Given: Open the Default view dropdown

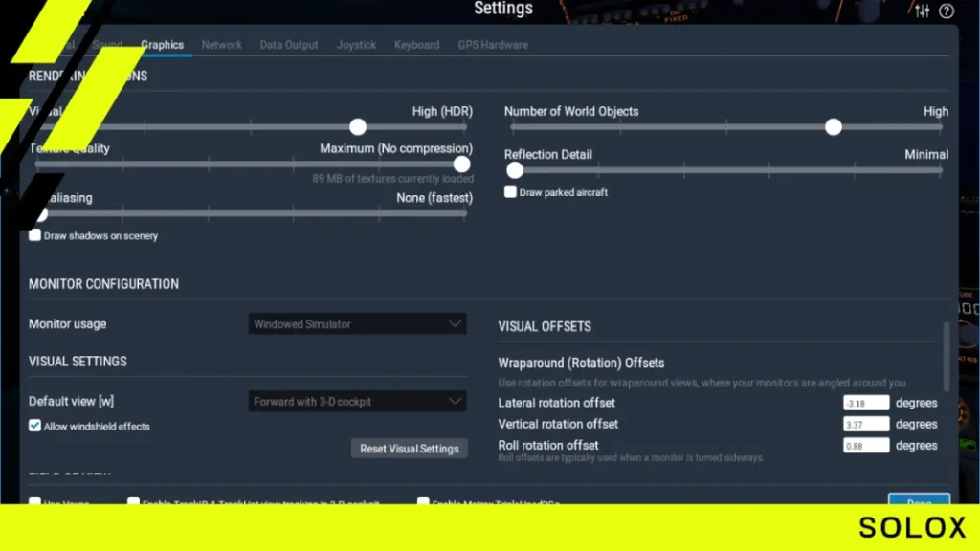Looking at the screenshot, I should [357, 401].
